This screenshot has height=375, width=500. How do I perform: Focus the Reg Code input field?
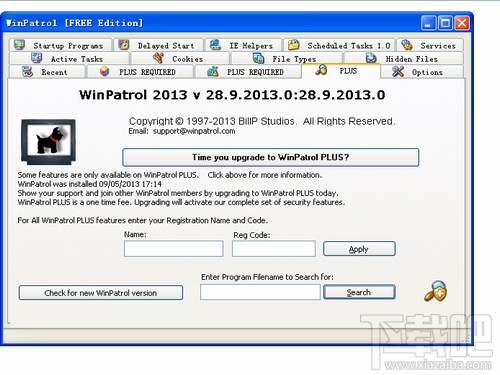click(x=274, y=249)
